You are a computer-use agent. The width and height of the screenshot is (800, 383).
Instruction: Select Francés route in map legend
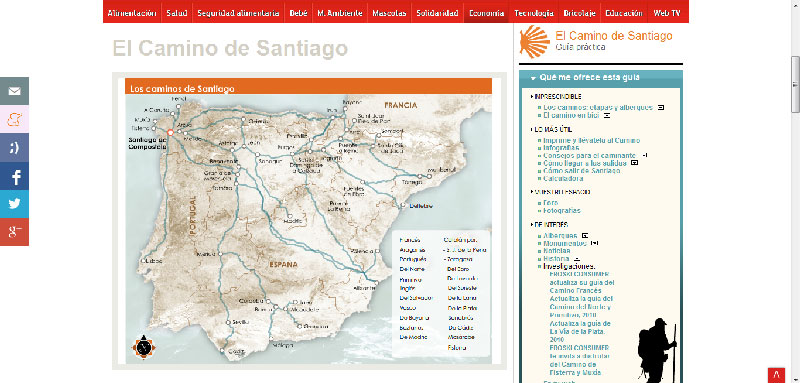tap(410, 240)
